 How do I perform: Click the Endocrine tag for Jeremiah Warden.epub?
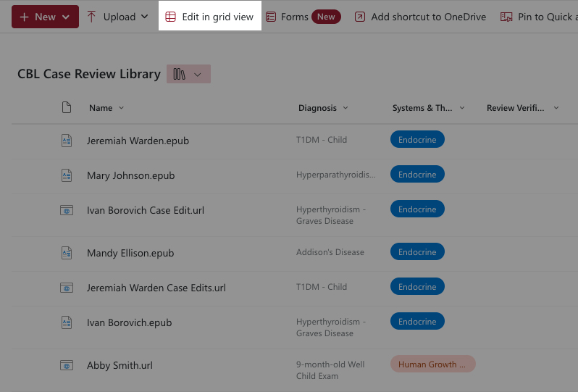click(x=417, y=140)
